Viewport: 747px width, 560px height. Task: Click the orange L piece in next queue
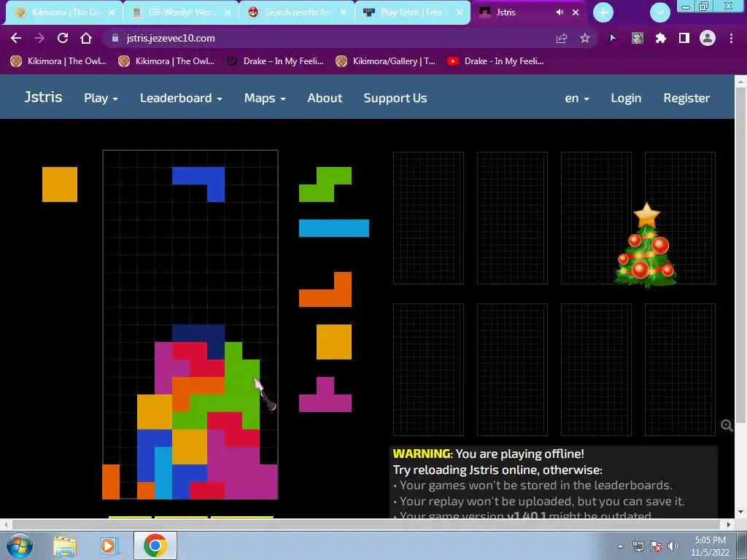(325, 289)
